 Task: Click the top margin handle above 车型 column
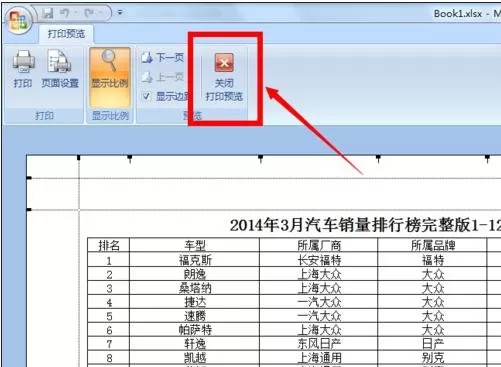pos(130,158)
